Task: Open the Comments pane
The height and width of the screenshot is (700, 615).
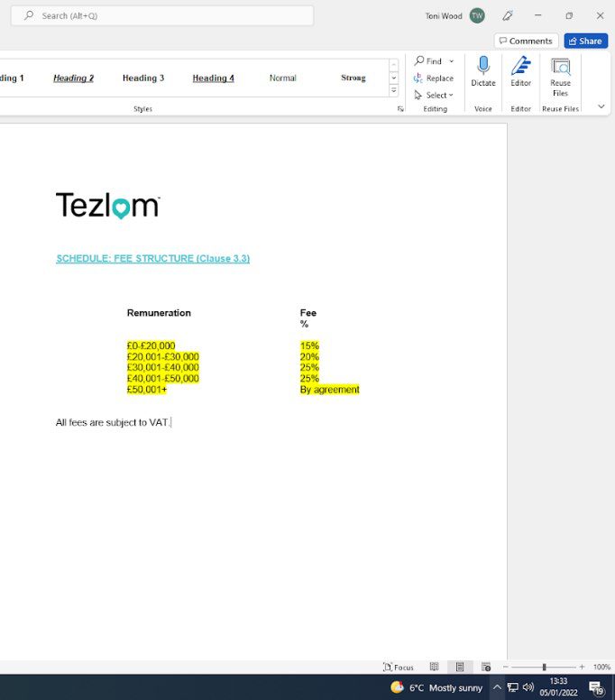Action: click(x=526, y=41)
